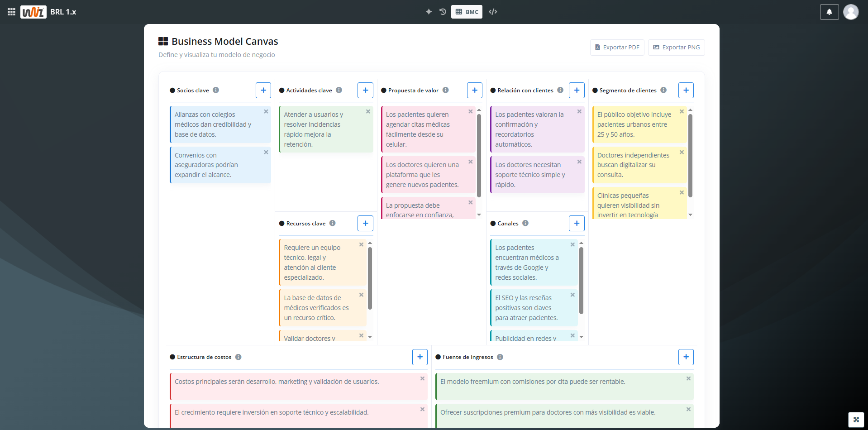Select the BMC tab
The width and height of the screenshot is (868, 430).
[467, 12]
